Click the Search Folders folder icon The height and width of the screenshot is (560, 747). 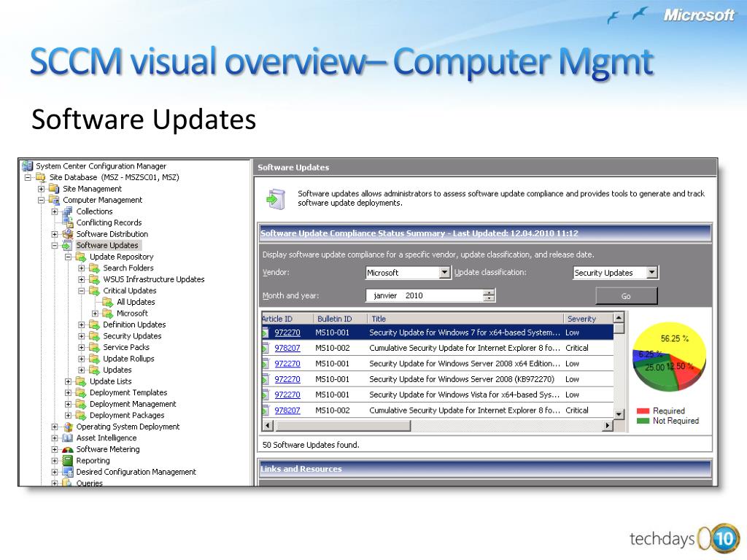pyautogui.click(x=94, y=268)
